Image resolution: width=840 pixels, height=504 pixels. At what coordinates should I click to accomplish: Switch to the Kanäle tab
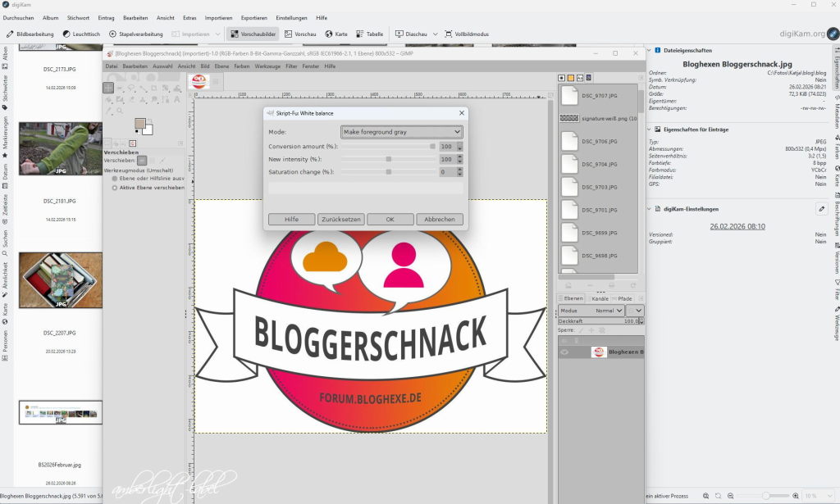pos(599,298)
